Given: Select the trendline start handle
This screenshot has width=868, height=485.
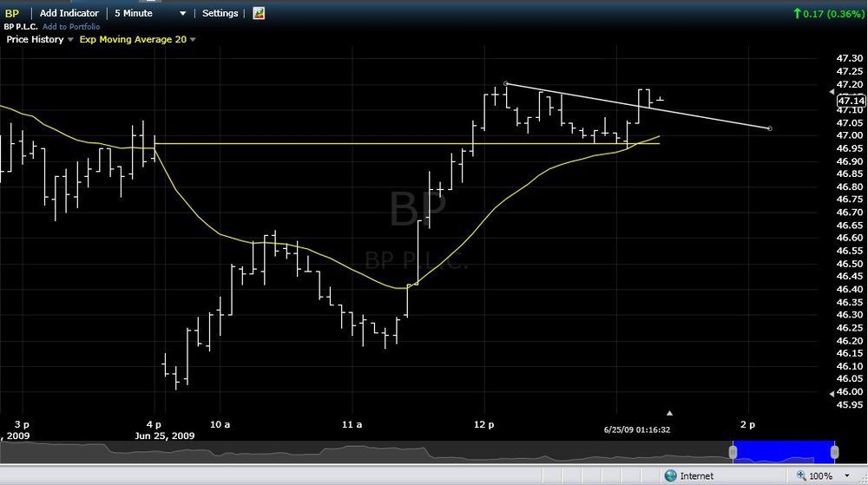Looking at the screenshot, I should (x=506, y=83).
